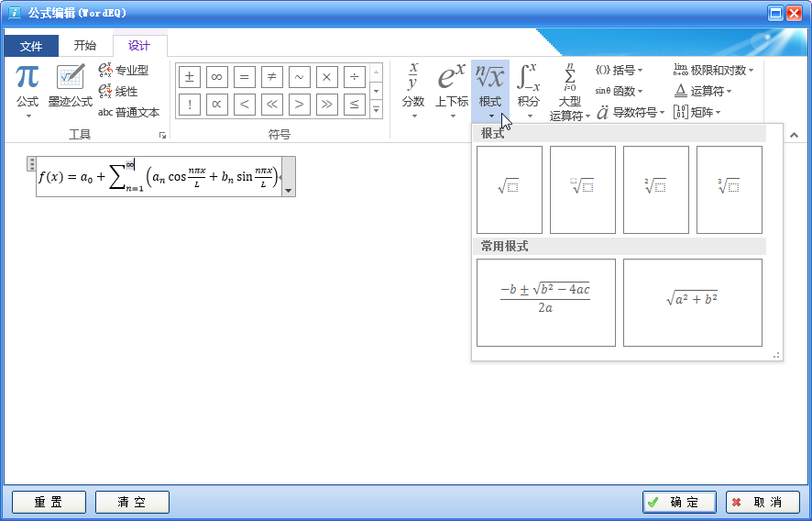Insert the much-less-than ≪ symbol

tap(272, 105)
